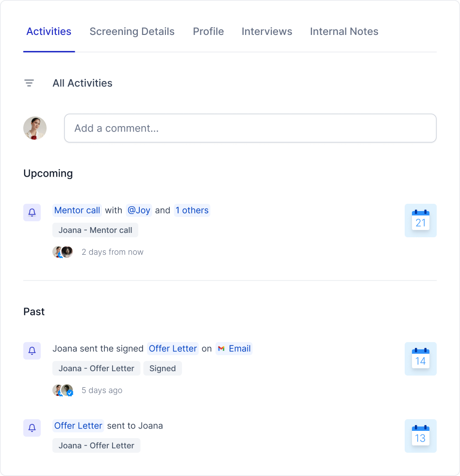
Task: Select the Internal Notes tab
Action: (344, 32)
